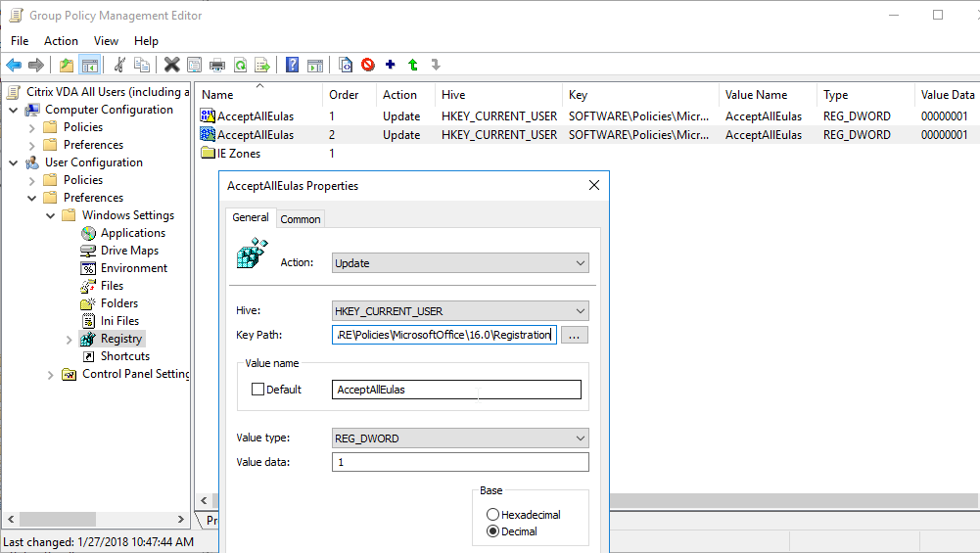The height and width of the screenshot is (553, 980).
Task: Open the IE Zones folder row
Action: point(238,153)
